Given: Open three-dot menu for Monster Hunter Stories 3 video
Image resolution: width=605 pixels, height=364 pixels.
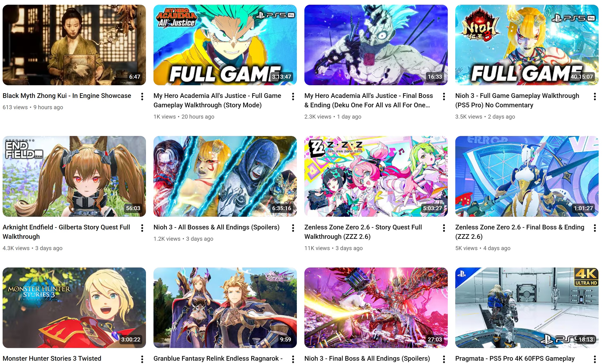Looking at the screenshot, I should point(142,359).
